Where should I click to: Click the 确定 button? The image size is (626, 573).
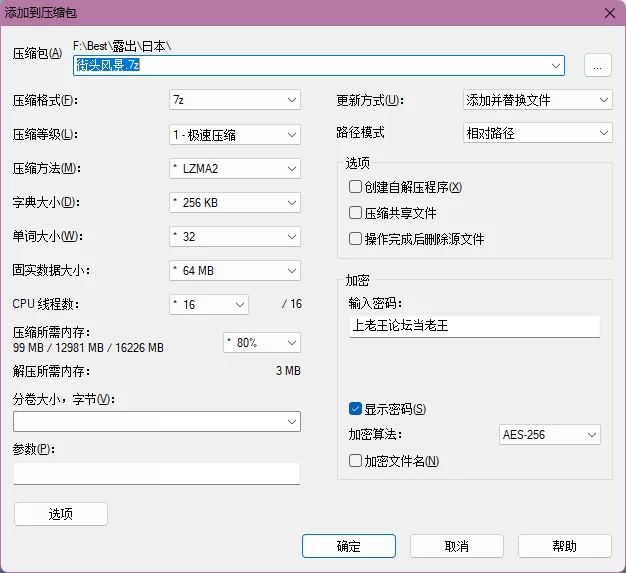pyautogui.click(x=349, y=546)
